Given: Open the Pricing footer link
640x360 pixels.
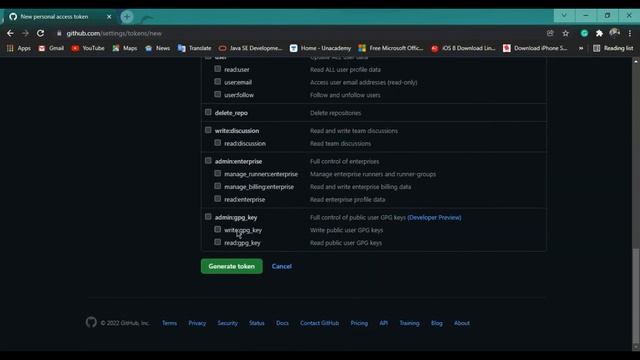Looking at the screenshot, I should coord(359,323).
